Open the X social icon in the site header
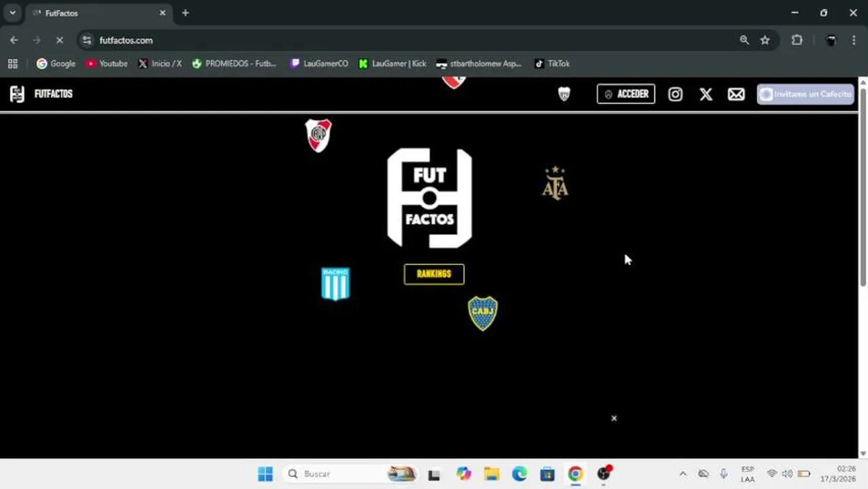This screenshot has width=868, height=489. (706, 94)
